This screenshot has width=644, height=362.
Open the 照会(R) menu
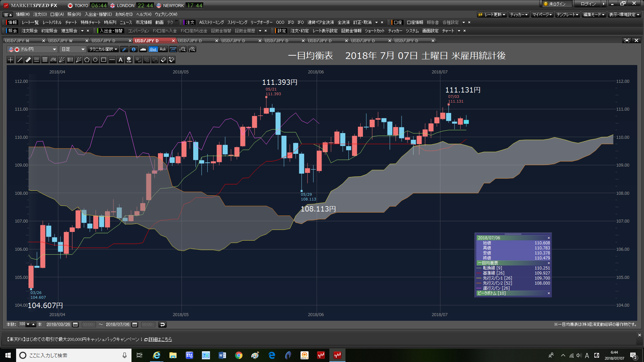coord(74,14)
